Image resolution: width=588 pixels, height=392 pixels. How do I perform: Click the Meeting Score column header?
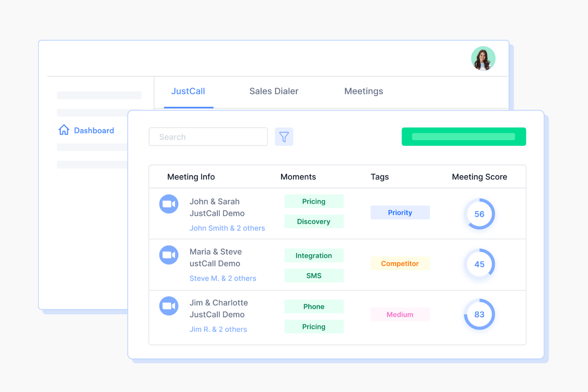point(480,177)
